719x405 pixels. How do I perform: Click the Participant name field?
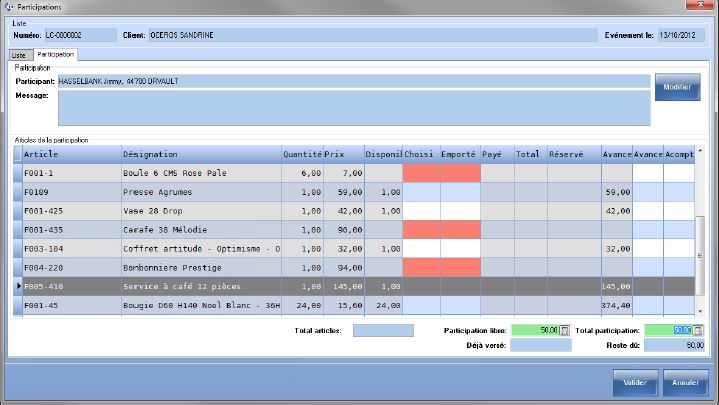[353, 80]
